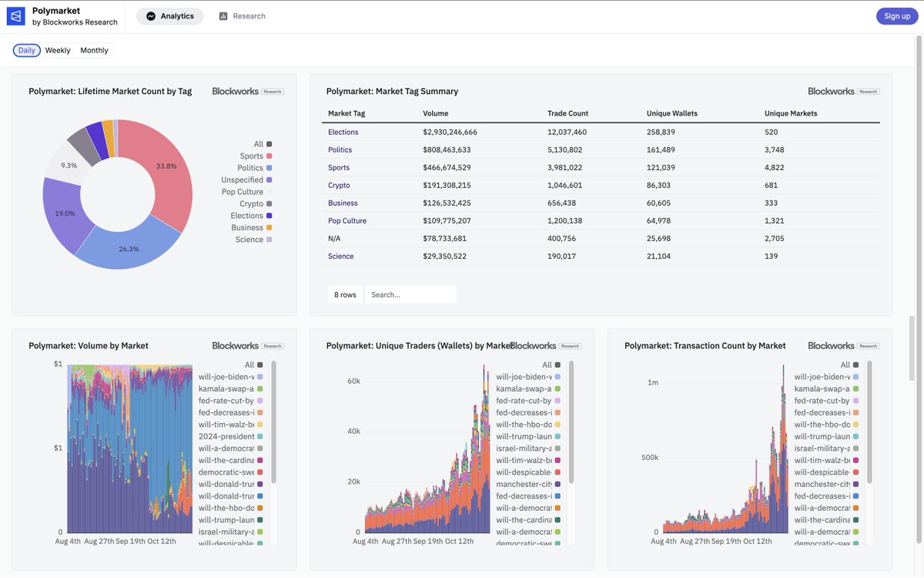This screenshot has width=924, height=578.
Task: Click the Elections color swatch in the pie legend
Action: tap(269, 216)
